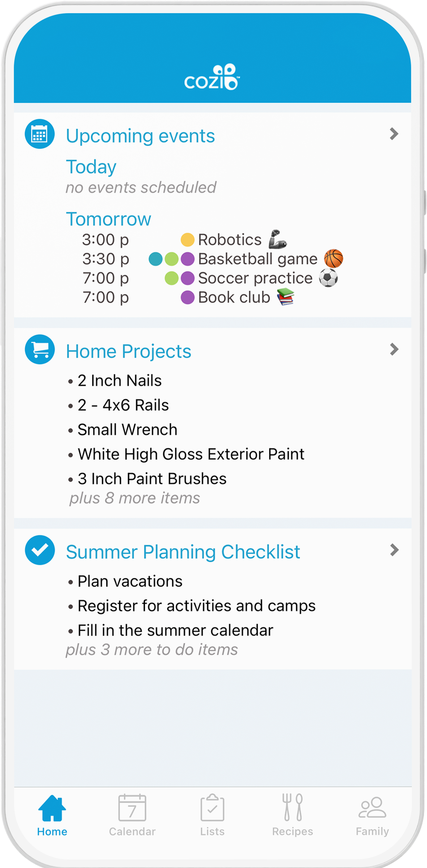This screenshot has width=427, height=868.
Task: Tap the shopping cart icon for Home Projects
Action: (x=40, y=349)
